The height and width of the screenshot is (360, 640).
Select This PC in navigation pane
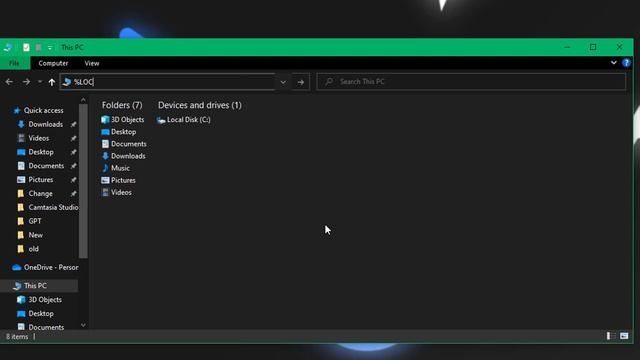pyautogui.click(x=35, y=286)
